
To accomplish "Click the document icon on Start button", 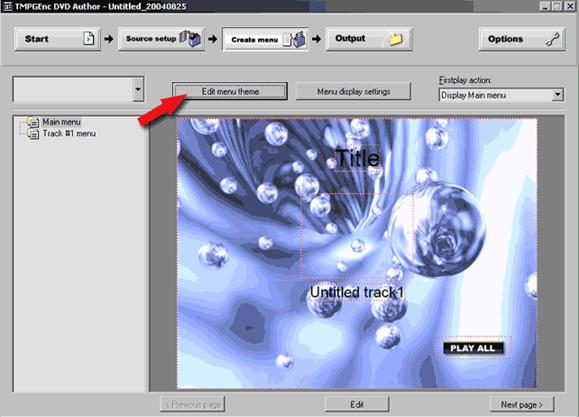I will 89,38.
